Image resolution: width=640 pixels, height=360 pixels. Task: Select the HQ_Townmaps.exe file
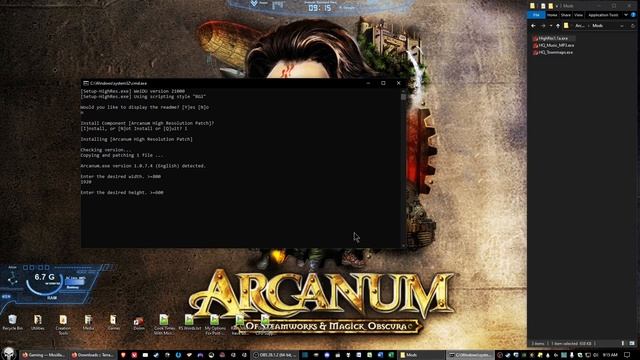[x=553, y=52]
